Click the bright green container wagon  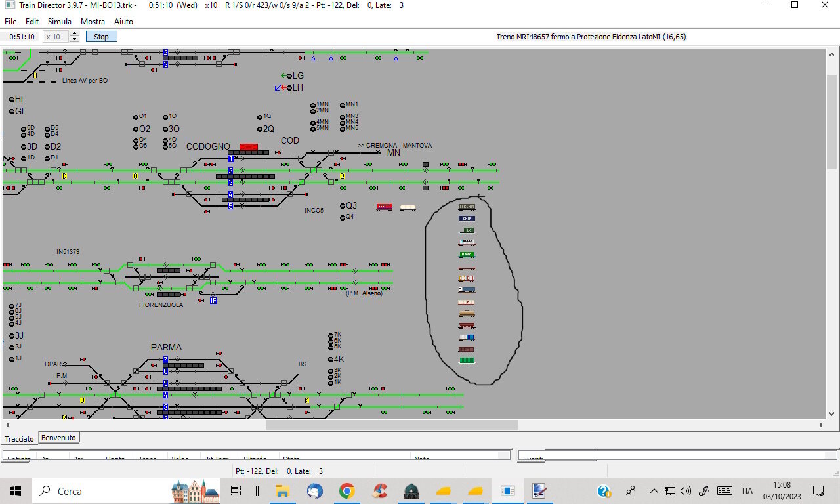tap(467, 361)
